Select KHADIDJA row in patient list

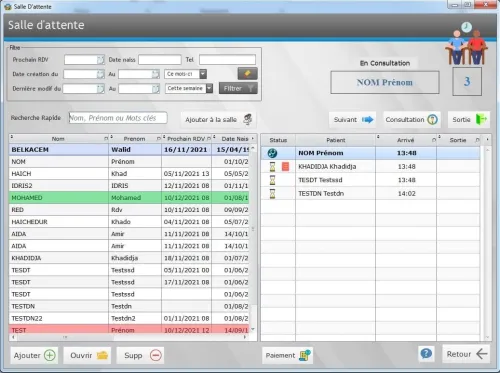(129, 258)
